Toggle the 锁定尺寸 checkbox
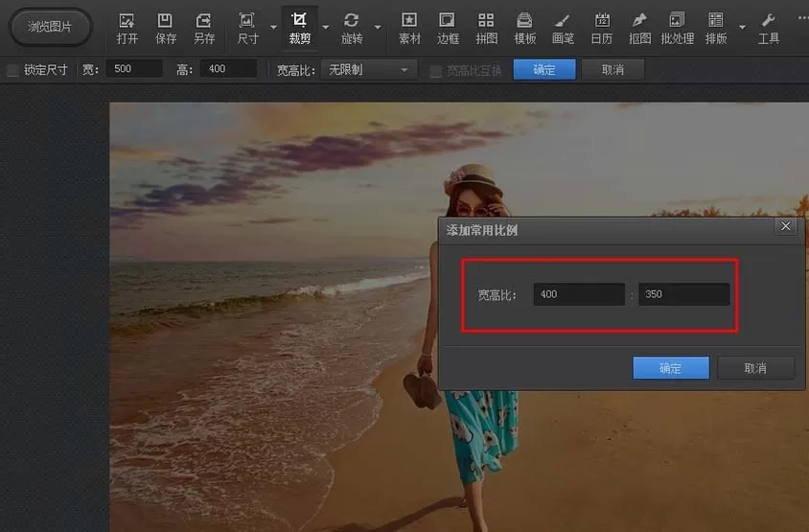 point(13,70)
